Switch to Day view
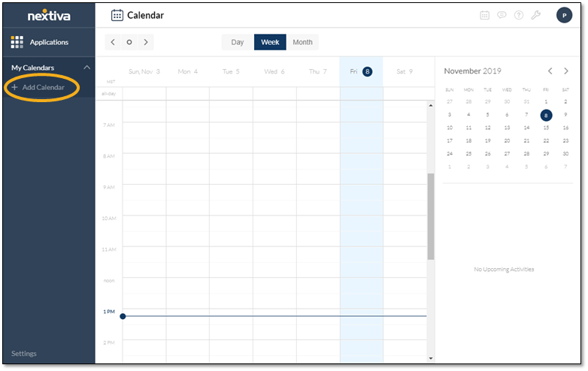 pyautogui.click(x=238, y=42)
